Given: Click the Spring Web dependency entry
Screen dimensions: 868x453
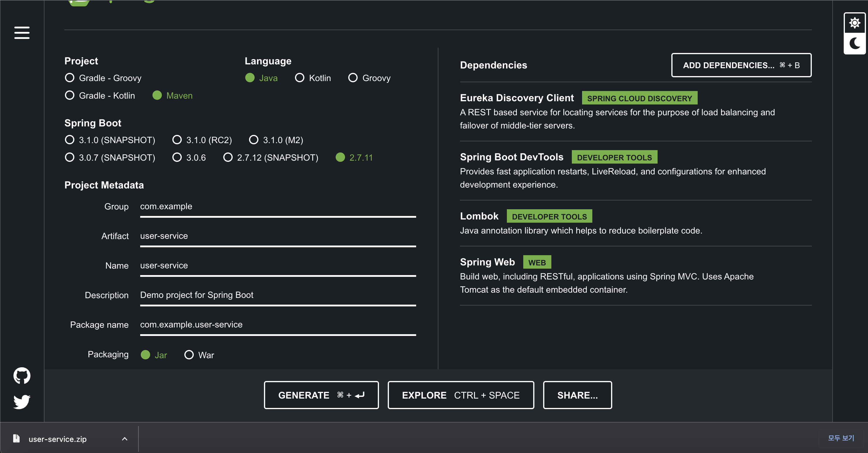Looking at the screenshot, I should click(x=636, y=276).
